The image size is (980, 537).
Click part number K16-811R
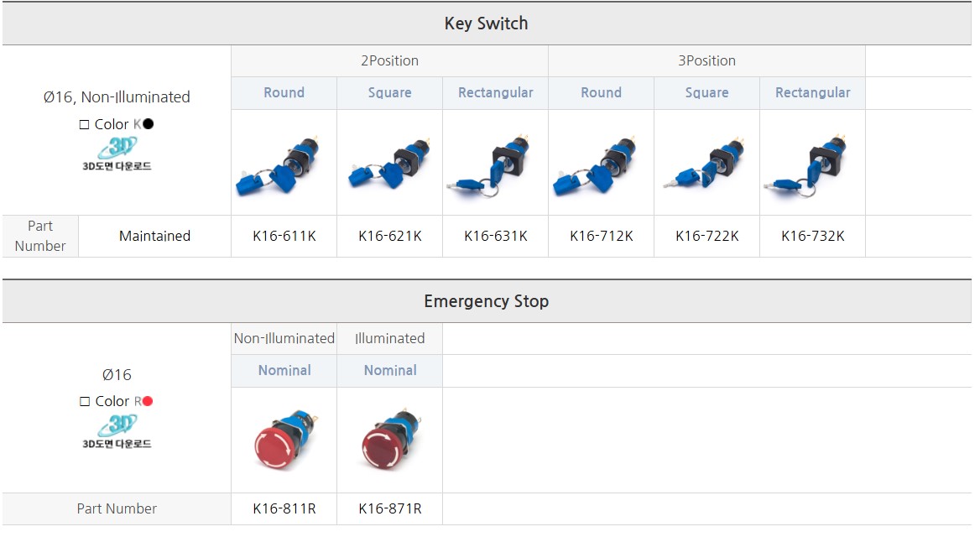(x=284, y=508)
